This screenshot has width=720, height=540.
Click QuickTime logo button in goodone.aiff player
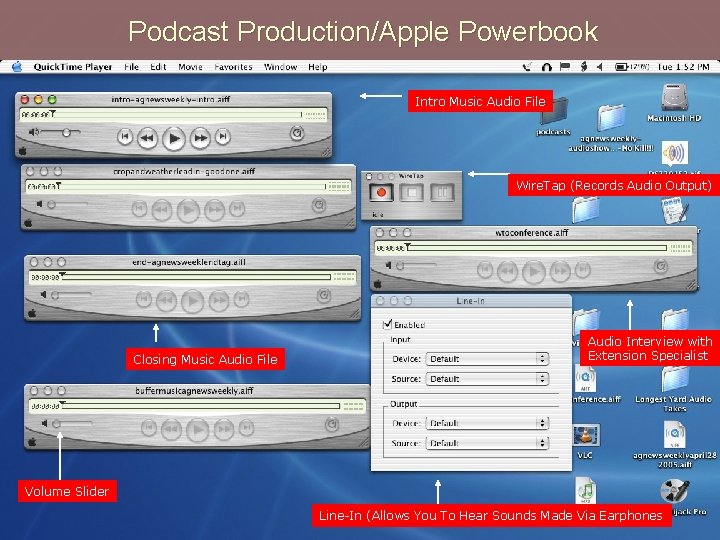click(319, 205)
